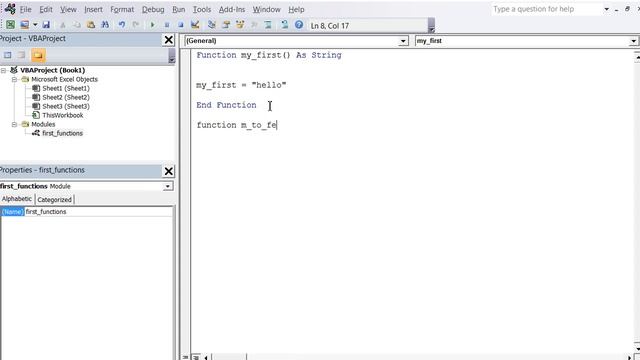640x360 pixels.
Task: Open Visual Basic Help question-mark icon
Action: pyautogui.click(x=299, y=25)
